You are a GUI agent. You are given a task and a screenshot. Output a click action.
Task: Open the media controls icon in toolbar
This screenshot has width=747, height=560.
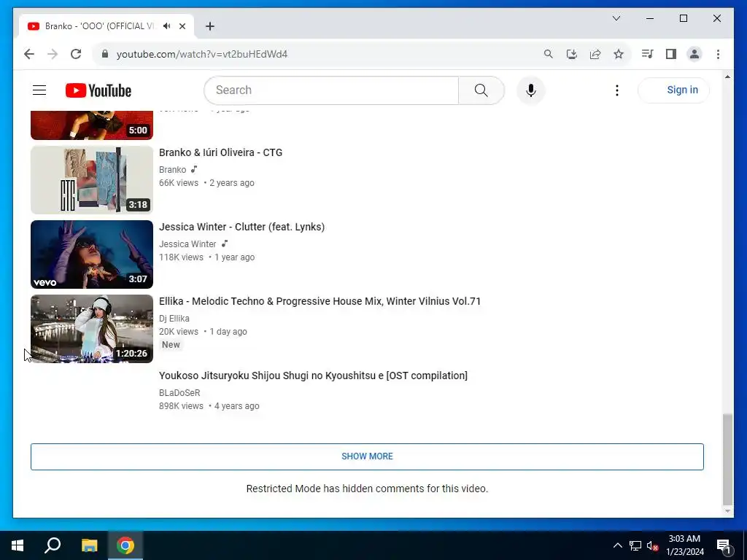coord(648,54)
